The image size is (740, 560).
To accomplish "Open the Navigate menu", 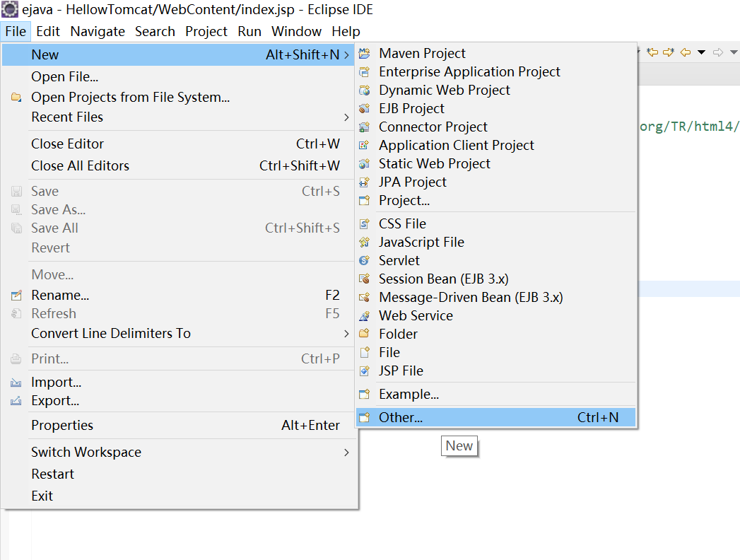I will 98,31.
